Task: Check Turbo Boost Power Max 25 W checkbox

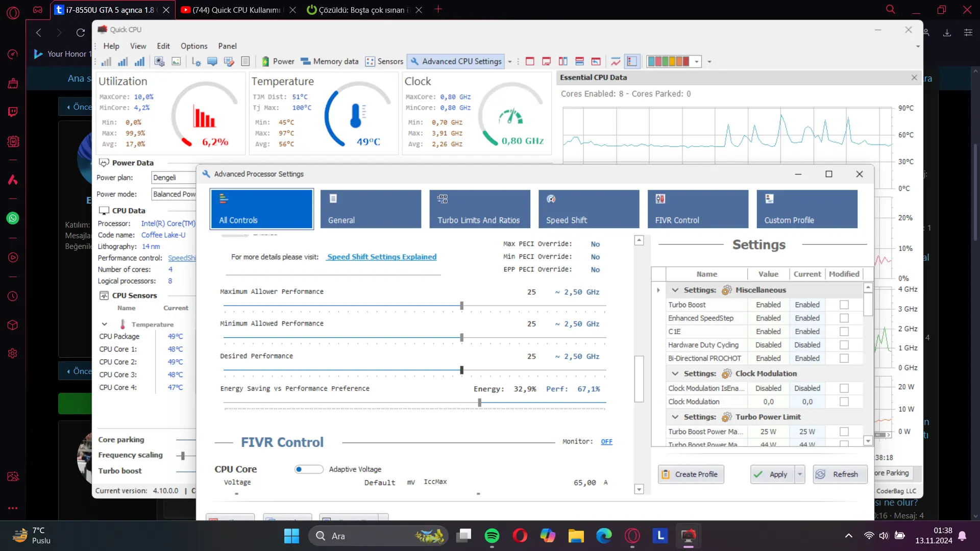Action: point(844,432)
